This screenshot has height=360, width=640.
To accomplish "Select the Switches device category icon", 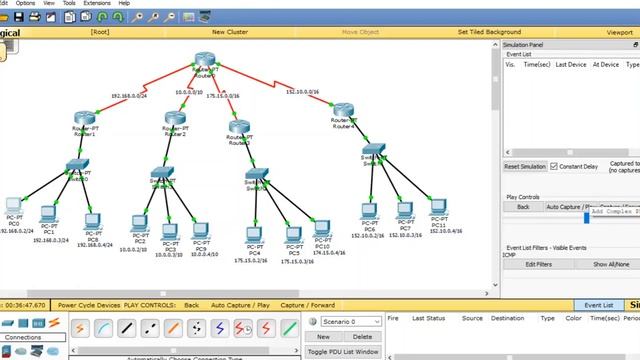I will [x=8, y=323].
